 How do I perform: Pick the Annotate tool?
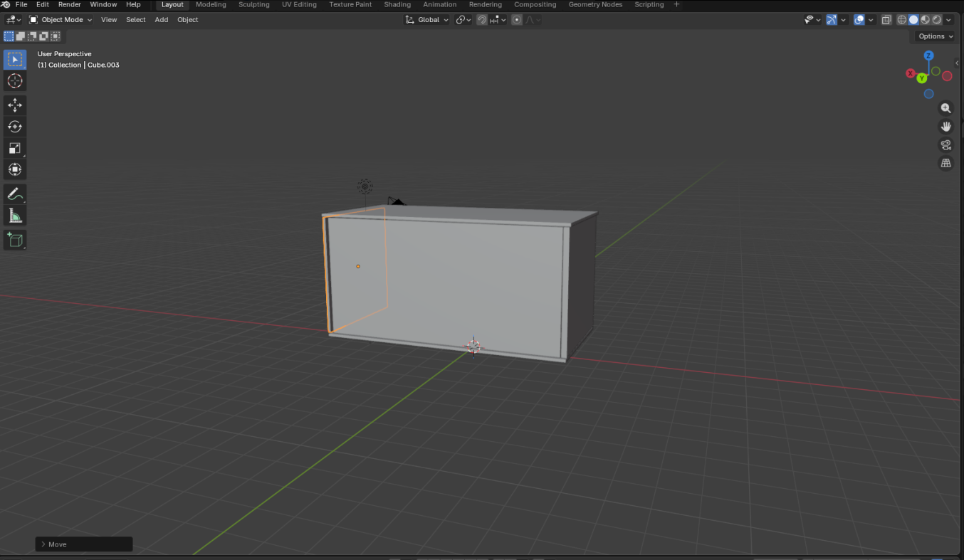(15, 194)
